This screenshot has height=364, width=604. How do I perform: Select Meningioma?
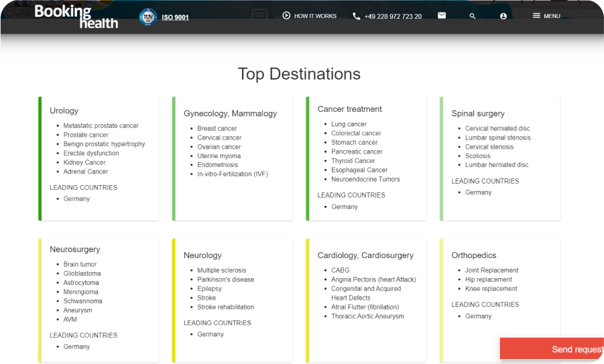81,292
